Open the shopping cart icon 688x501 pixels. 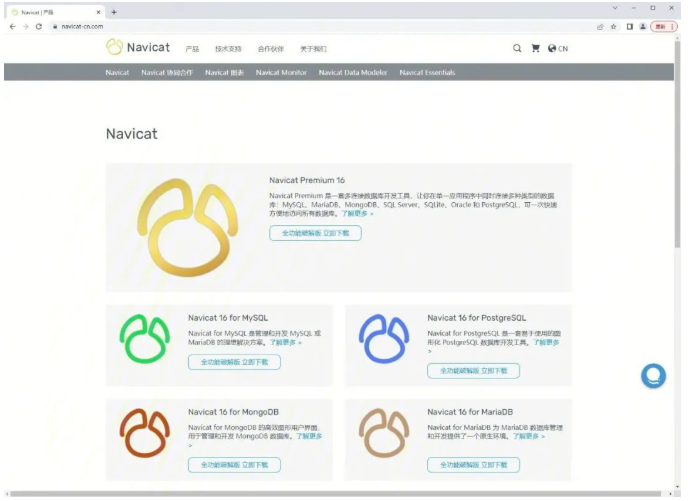[x=535, y=48]
